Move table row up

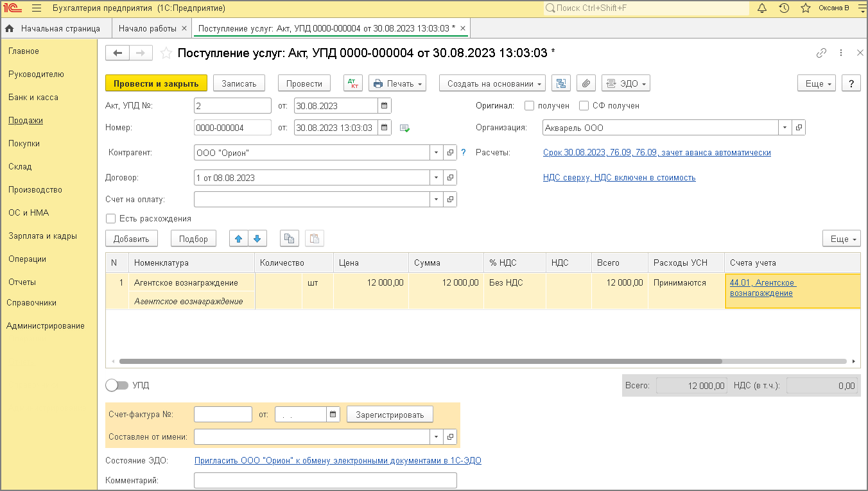click(239, 239)
